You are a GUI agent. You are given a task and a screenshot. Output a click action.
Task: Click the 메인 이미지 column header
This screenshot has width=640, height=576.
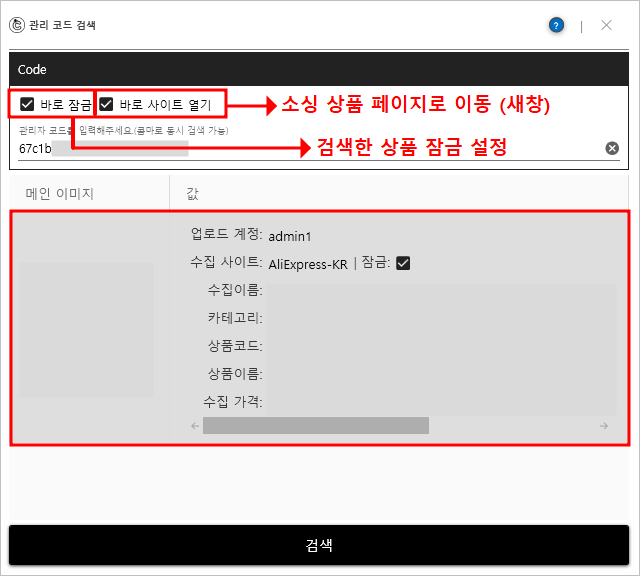tap(89, 193)
